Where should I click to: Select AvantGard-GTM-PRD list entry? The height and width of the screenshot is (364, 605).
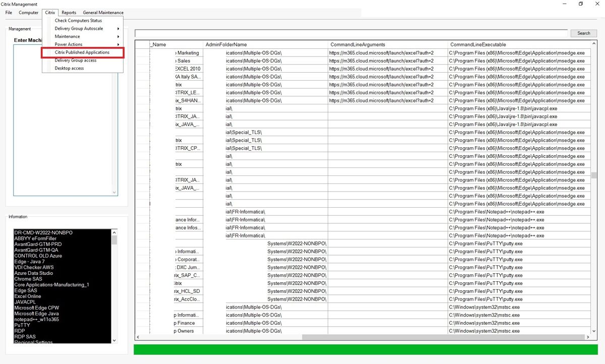pyautogui.click(x=38, y=244)
